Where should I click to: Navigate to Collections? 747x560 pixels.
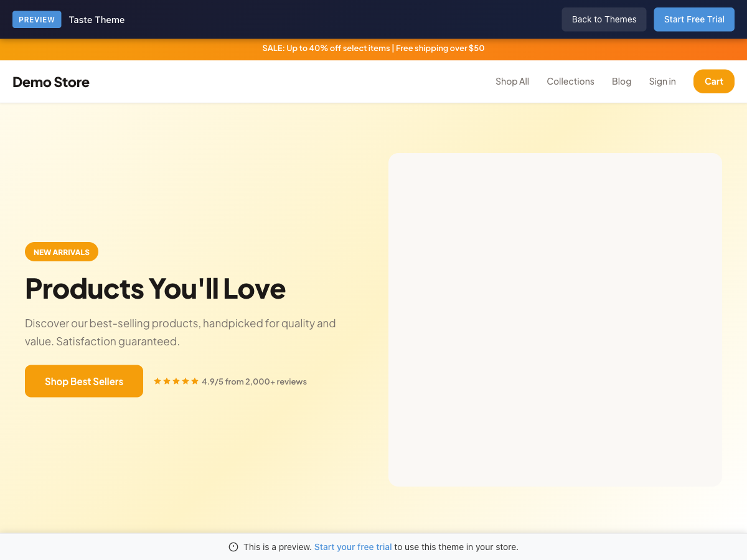[x=570, y=82]
